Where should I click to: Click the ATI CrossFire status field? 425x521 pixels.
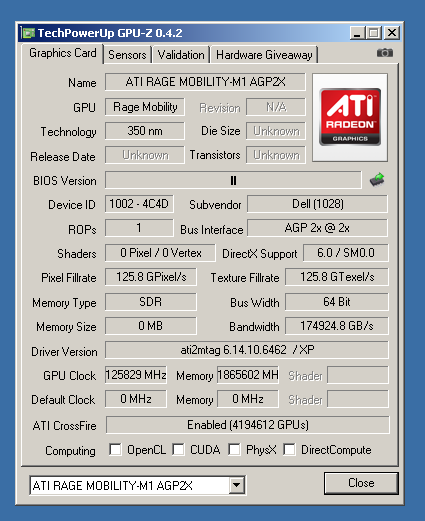248,425
